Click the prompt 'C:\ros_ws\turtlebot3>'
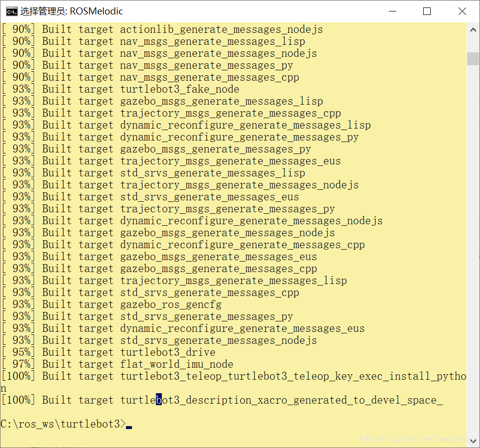 [63, 424]
